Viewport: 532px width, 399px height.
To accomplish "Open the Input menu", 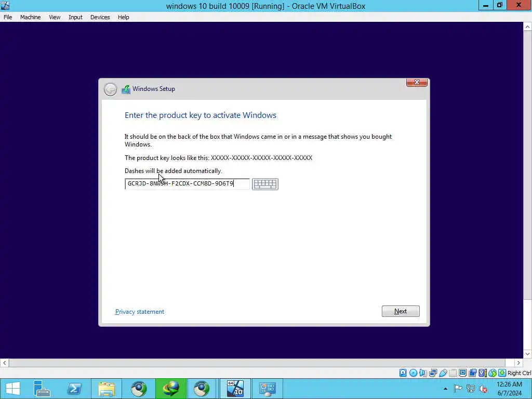I will (x=75, y=17).
